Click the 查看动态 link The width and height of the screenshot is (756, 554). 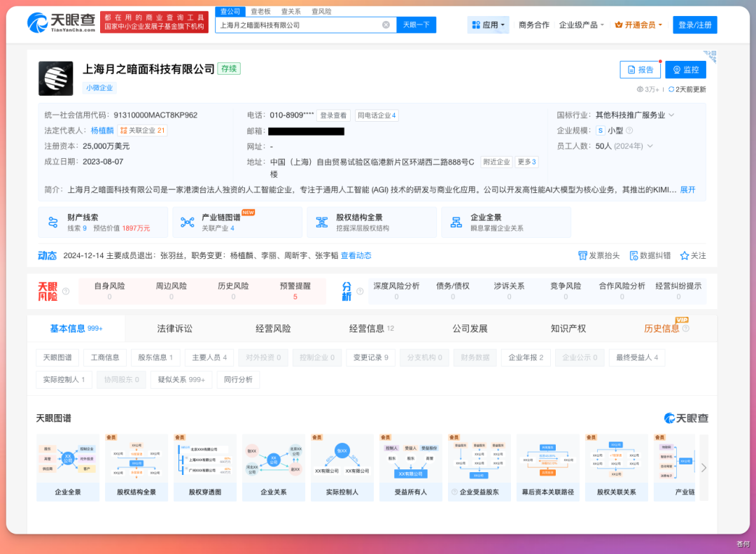pyautogui.click(x=356, y=256)
